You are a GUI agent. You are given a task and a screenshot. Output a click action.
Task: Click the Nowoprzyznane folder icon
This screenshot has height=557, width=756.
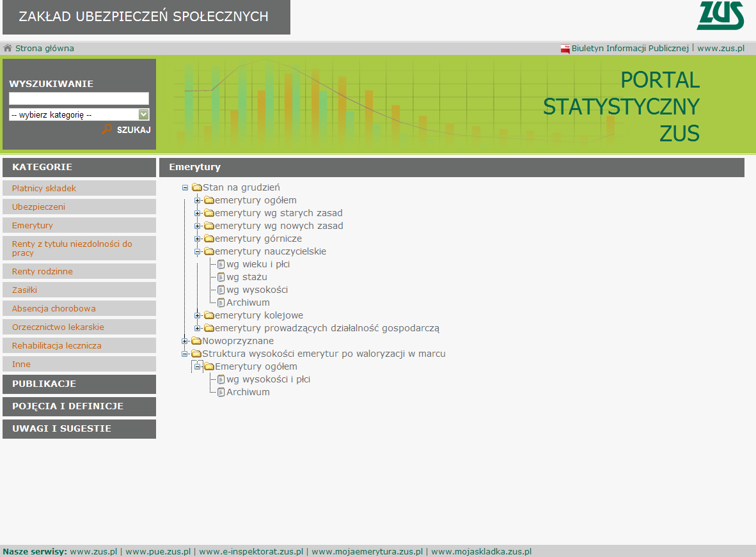pyautogui.click(x=196, y=341)
